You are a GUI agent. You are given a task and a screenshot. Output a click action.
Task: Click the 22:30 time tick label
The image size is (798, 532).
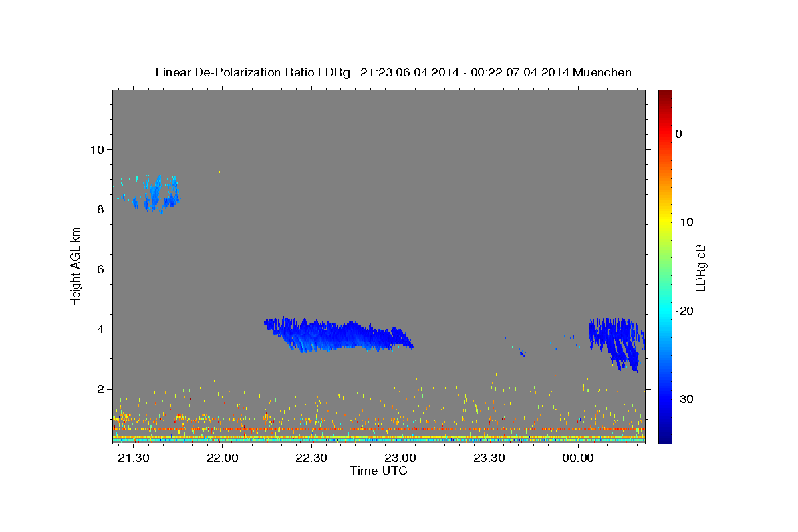tap(311, 458)
